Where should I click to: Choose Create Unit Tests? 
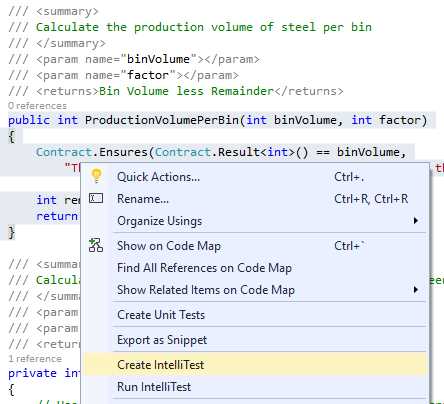click(255, 315)
